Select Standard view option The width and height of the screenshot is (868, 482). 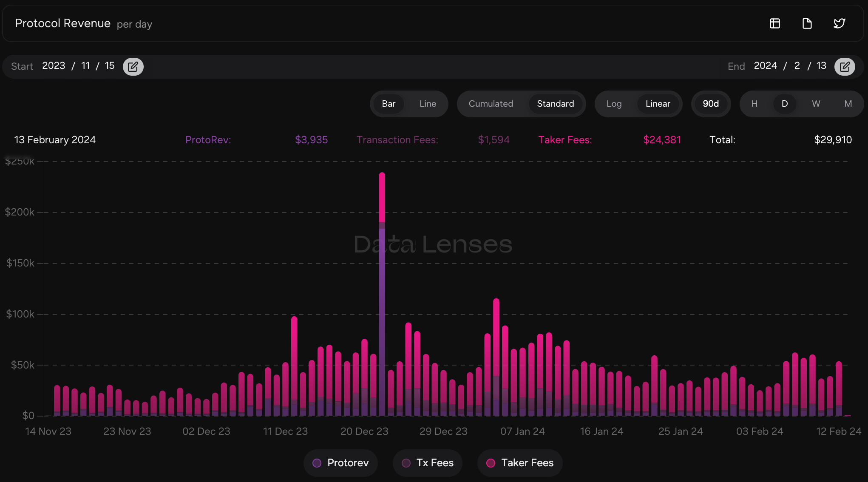click(x=555, y=104)
